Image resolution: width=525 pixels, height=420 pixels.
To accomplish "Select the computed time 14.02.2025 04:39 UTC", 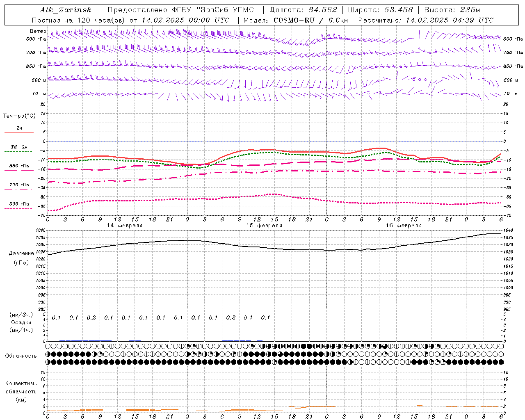I will coord(450,20).
